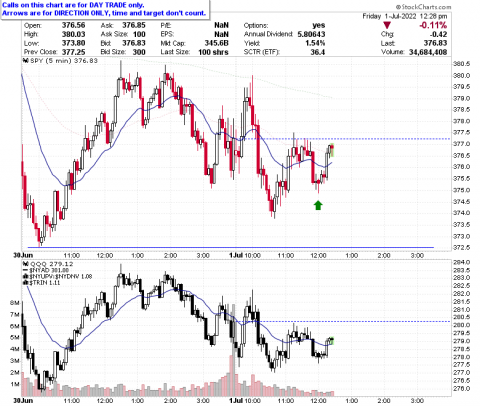Click the 1M volume label on QQQ panel

[x=15, y=384]
